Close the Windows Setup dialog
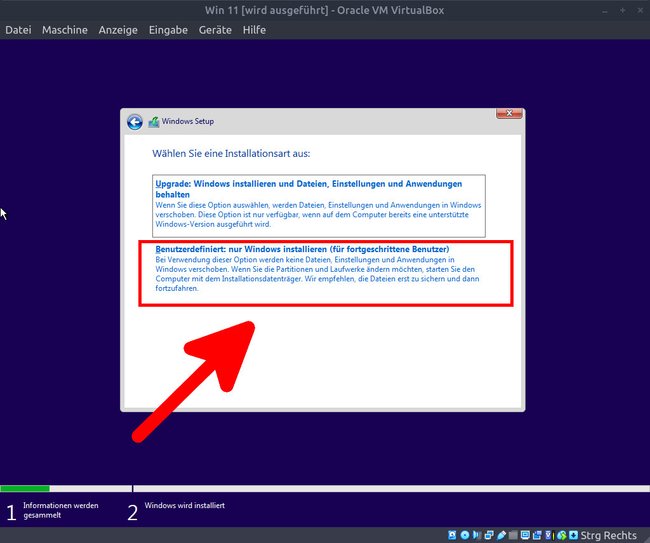Viewport: 650px width, 543px height. (x=509, y=113)
